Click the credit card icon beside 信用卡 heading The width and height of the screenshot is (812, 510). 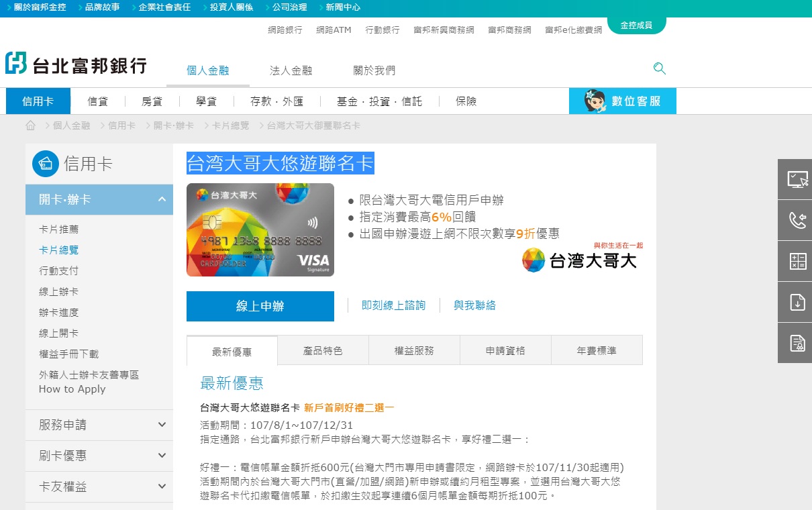pos(46,164)
